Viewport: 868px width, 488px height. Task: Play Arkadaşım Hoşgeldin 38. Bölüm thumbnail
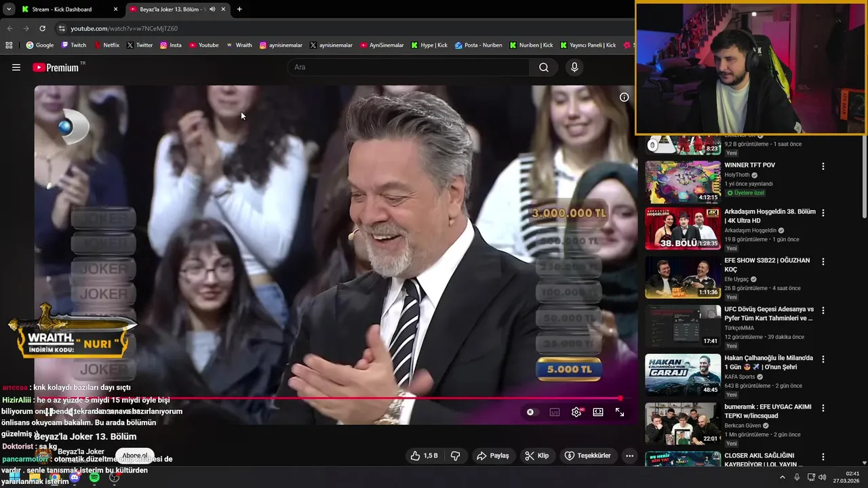click(x=683, y=229)
